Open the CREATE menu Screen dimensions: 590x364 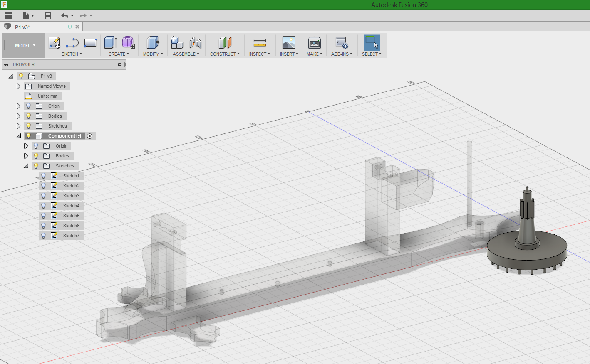tap(119, 54)
